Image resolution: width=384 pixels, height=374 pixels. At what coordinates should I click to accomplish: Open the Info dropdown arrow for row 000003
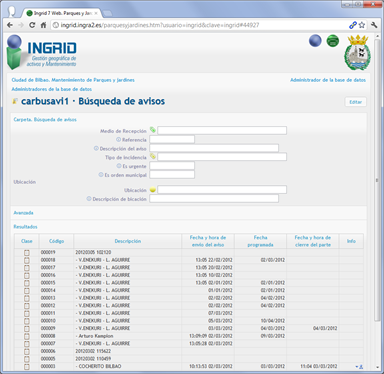click(x=357, y=367)
